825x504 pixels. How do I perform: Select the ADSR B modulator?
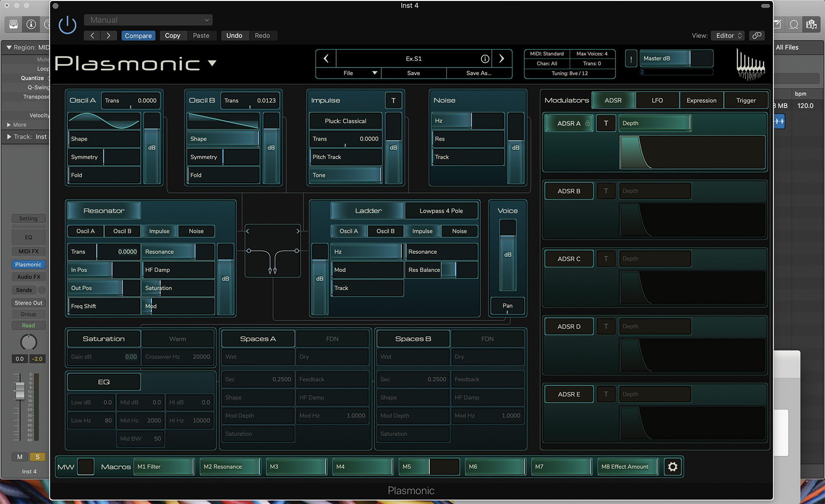(569, 191)
